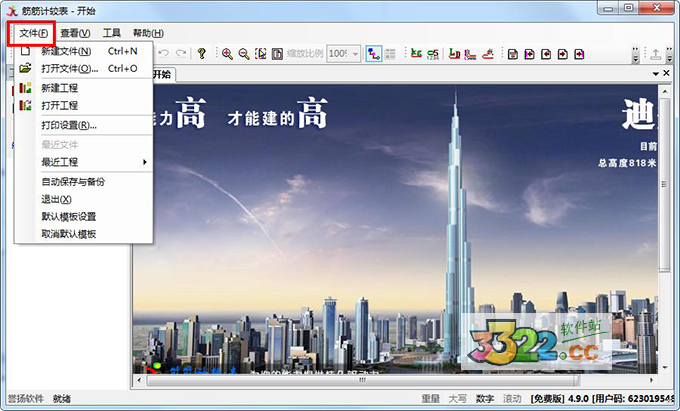Click the bar chart icon next to 新建工程

click(x=25, y=88)
